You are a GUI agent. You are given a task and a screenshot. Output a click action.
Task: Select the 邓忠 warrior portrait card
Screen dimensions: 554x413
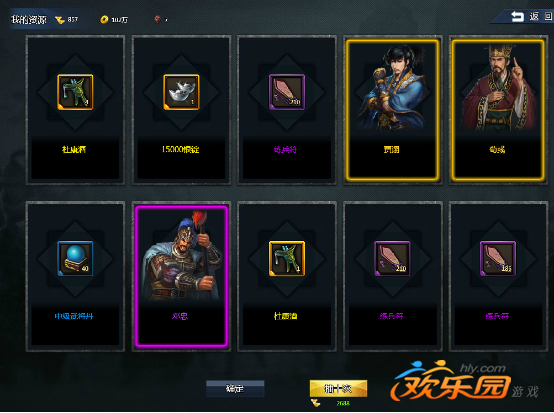tap(181, 276)
